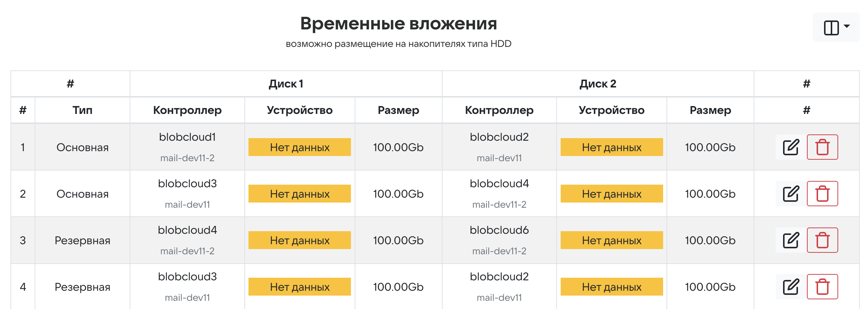This screenshot has width=868, height=309.
Task: Edit row 1 storage entry
Action: click(x=791, y=147)
